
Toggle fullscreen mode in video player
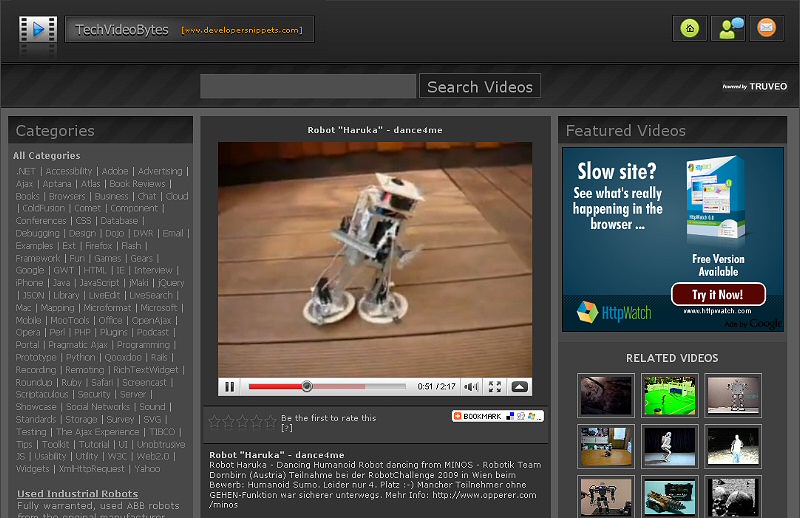(495, 386)
